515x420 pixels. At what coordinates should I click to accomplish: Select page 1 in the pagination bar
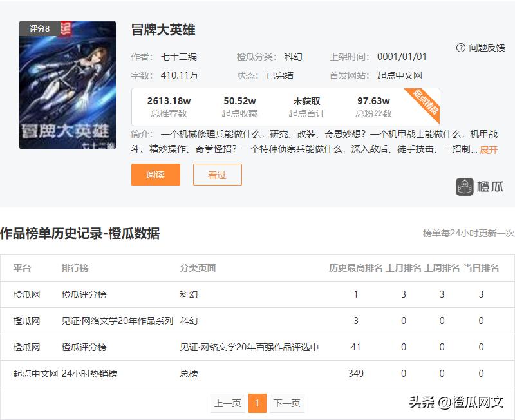tap(257, 403)
